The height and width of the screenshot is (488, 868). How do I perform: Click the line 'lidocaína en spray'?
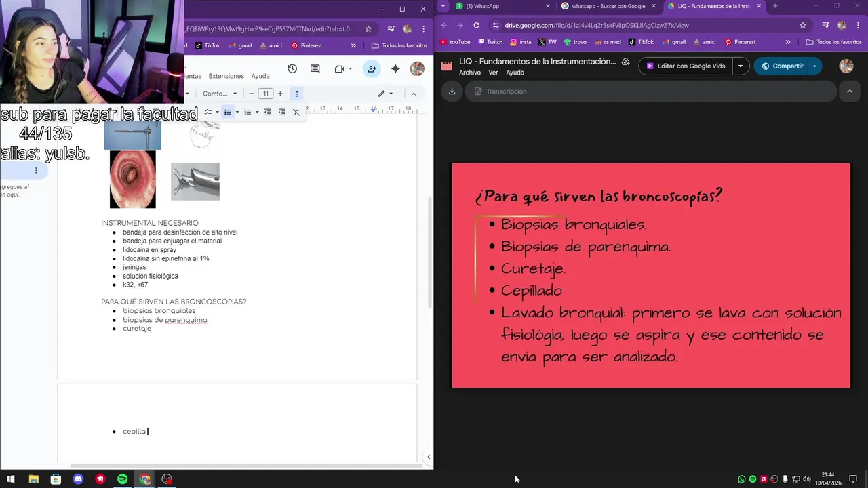149,250
